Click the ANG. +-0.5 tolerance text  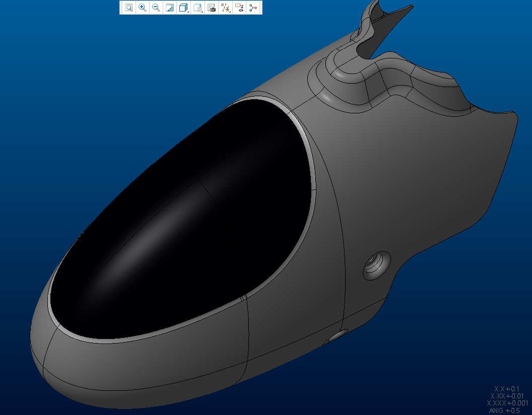[504, 410]
